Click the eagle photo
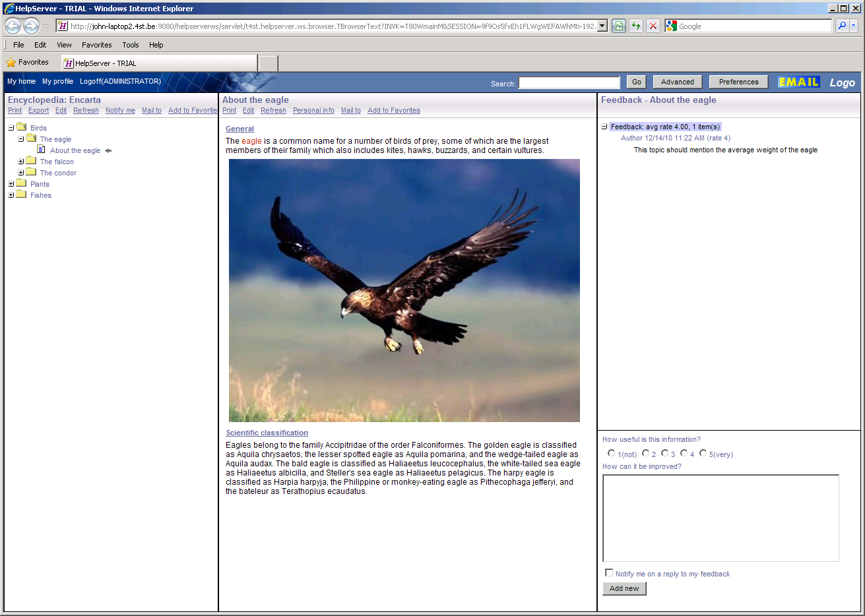Screen dimensions: 865x616 click(x=404, y=290)
